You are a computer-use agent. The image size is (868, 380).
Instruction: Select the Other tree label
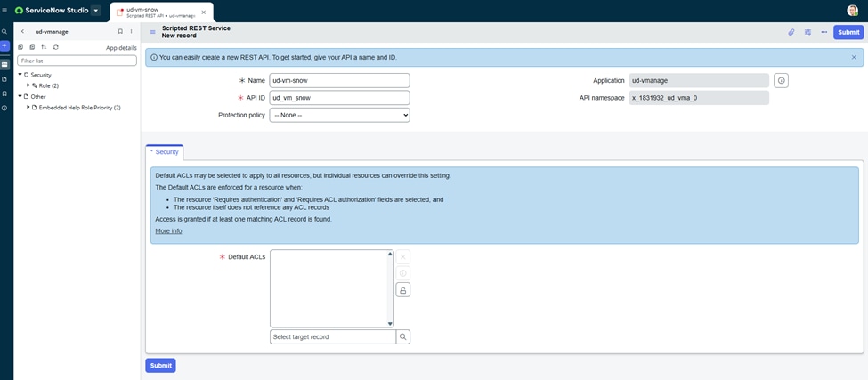click(38, 97)
